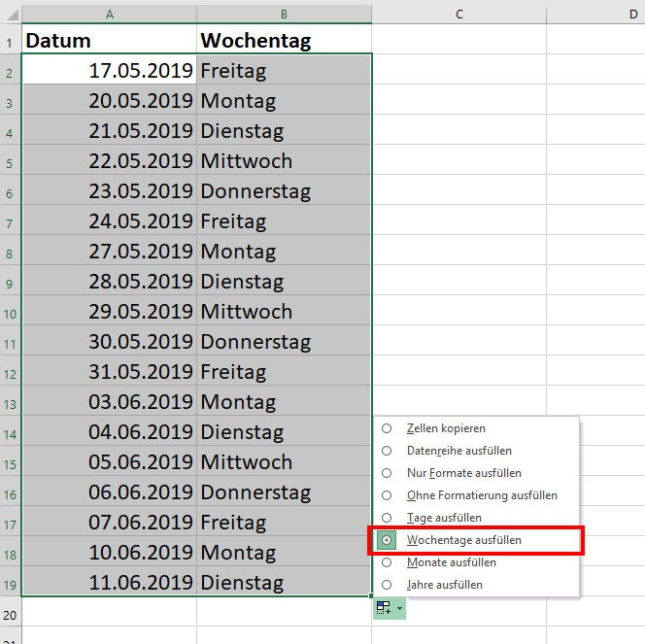Select column C header
Screen dimensions: 645x644
click(459, 15)
